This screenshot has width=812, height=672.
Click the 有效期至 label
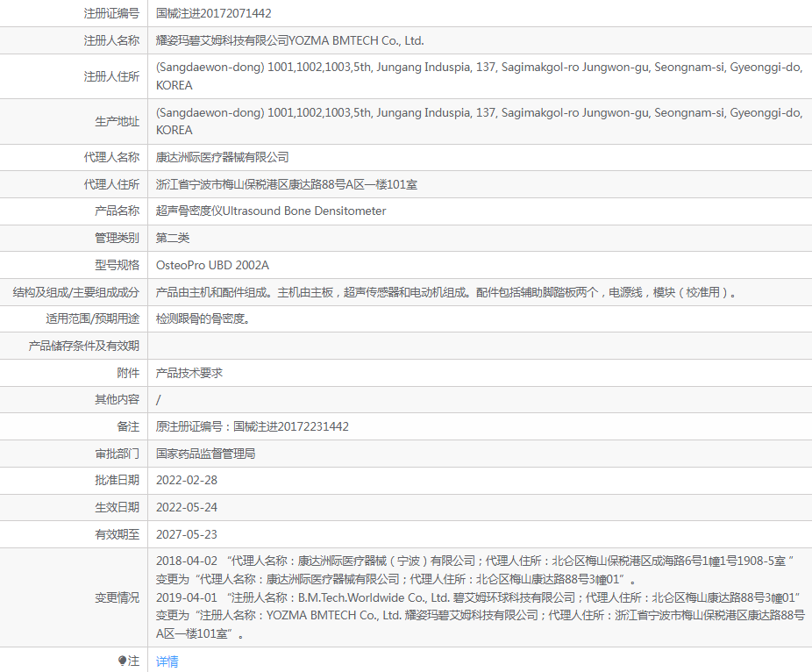click(x=117, y=534)
